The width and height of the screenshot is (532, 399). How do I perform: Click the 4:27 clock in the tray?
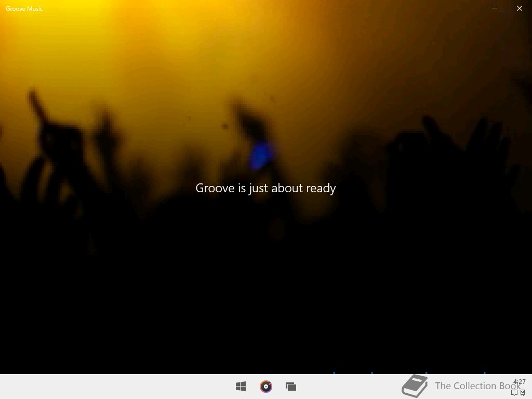click(520, 382)
